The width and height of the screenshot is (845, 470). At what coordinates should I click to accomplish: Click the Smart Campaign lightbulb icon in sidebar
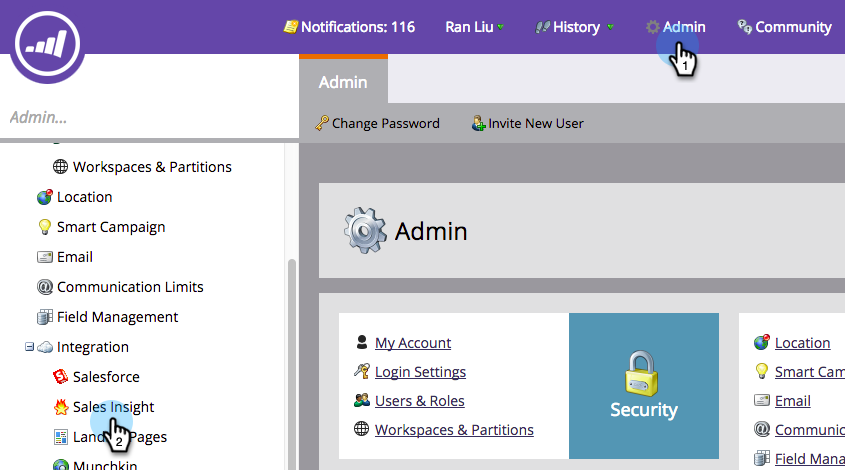coord(44,227)
